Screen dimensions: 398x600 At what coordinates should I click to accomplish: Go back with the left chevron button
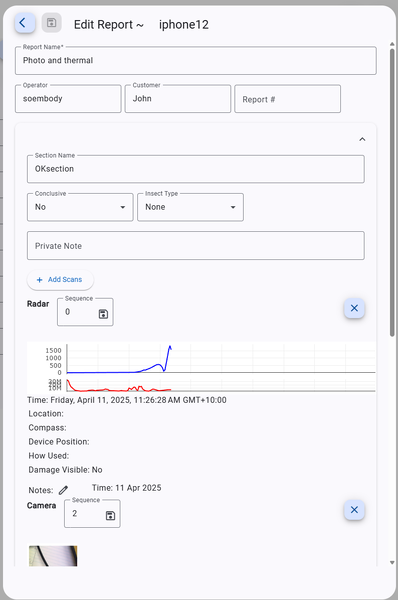pos(25,23)
